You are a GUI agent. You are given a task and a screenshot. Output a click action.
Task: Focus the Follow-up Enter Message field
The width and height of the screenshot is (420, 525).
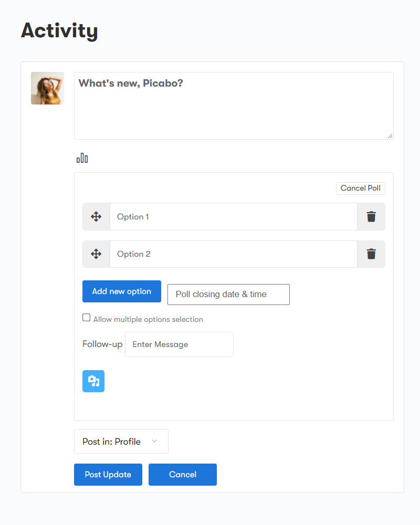tap(179, 344)
